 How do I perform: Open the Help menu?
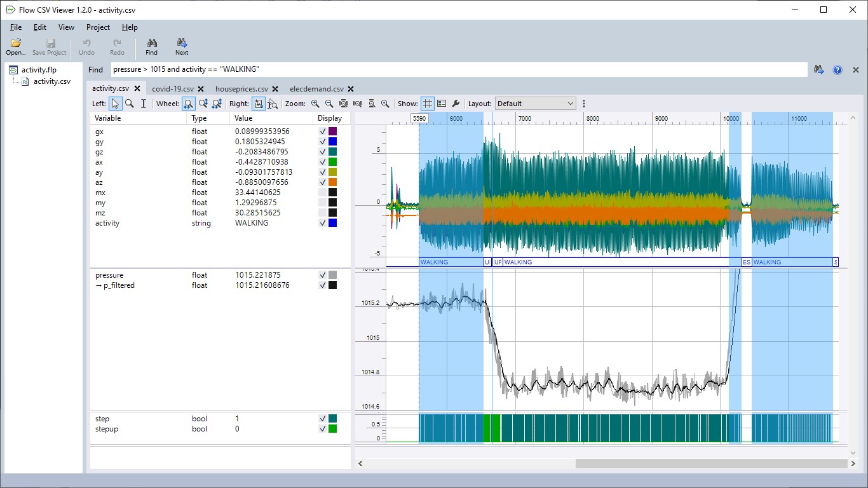click(130, 27)
